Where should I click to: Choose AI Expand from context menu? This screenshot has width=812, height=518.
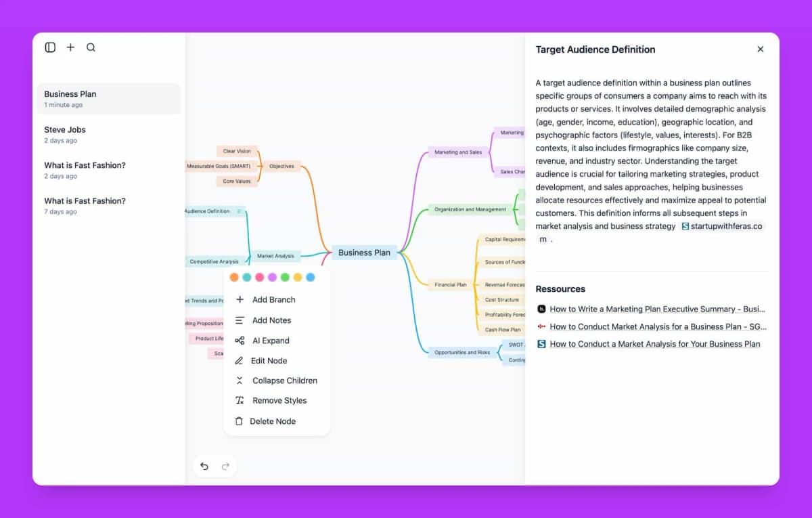[x=277, y=341]
